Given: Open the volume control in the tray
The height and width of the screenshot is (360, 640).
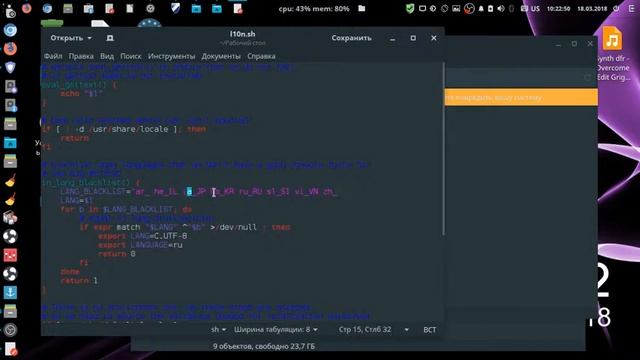Looking at the screenshot, I should 501,9.
